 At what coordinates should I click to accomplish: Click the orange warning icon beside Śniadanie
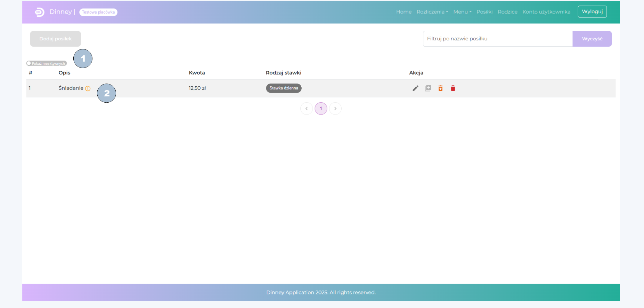(88, 88)
